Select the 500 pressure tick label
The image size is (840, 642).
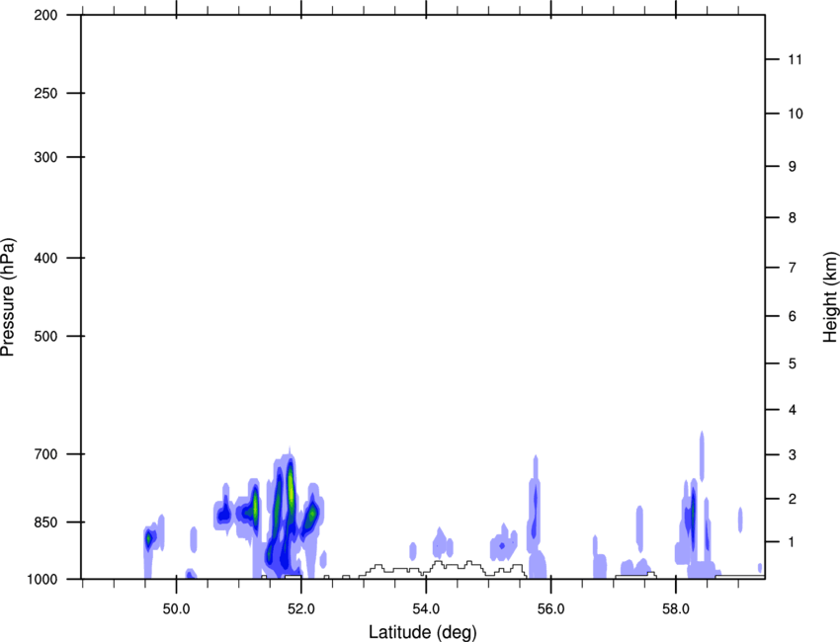pyautogui.click(x=45, y=336)
